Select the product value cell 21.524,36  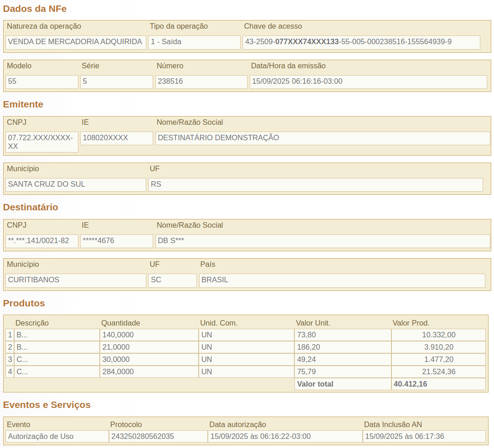[438, 372]
